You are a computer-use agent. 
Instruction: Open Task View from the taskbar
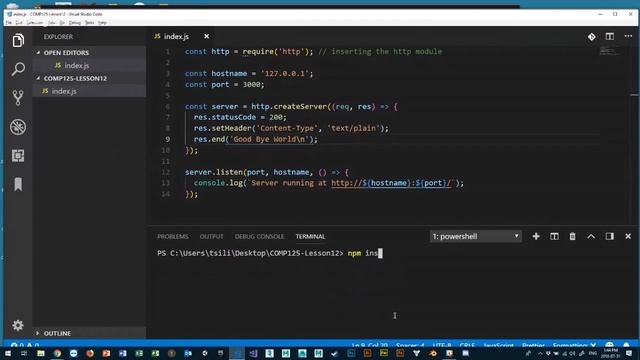click(24, 353)
